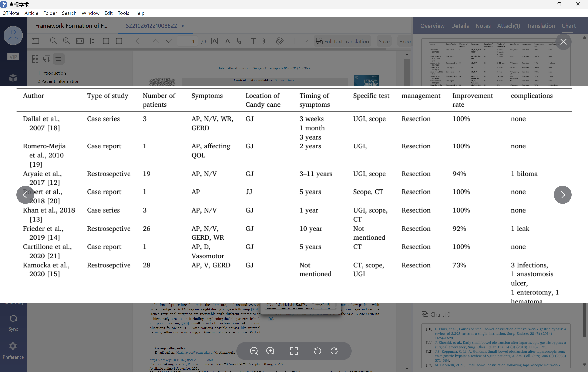Switch to the Overview tab
Screen dimensions: 588x372
coord(432,26)
